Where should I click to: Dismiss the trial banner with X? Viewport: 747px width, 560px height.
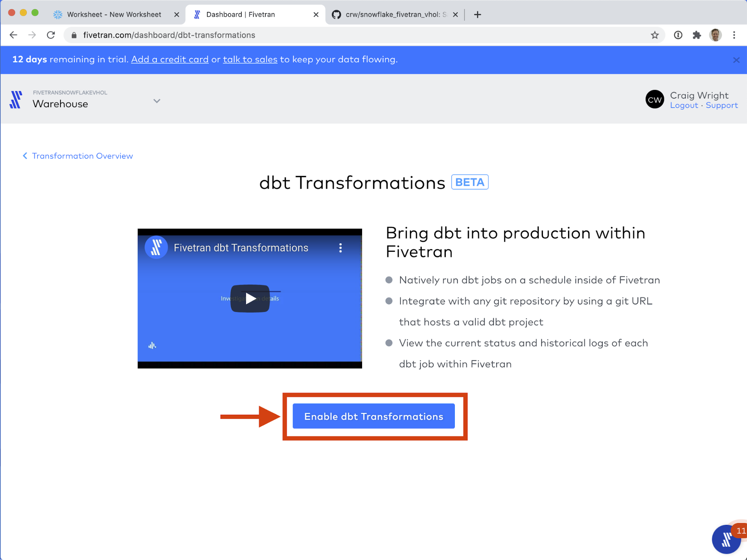tap(736, 60)
